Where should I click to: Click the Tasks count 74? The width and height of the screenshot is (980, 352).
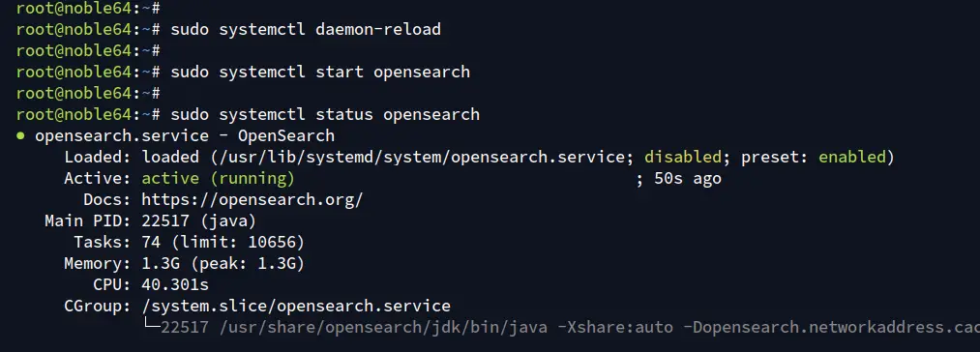(x=151, y=242)
